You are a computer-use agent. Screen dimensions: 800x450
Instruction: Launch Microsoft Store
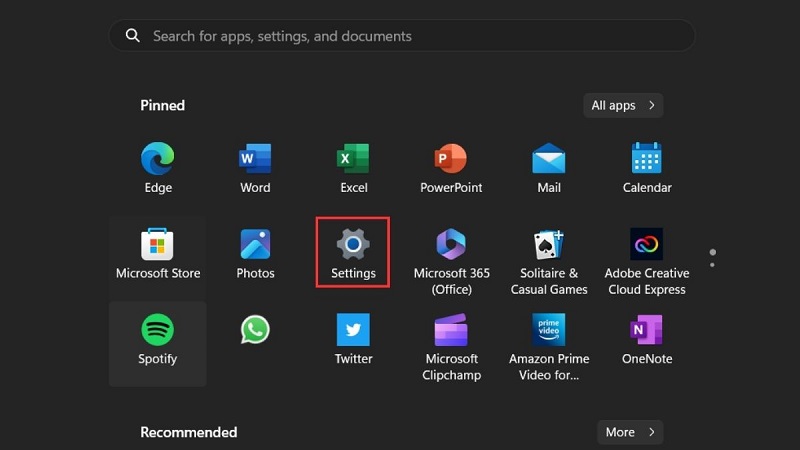tap(158, 245)
